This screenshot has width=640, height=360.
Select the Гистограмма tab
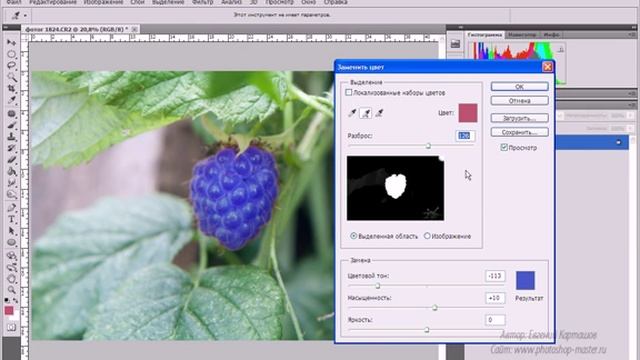pos(485,35)
